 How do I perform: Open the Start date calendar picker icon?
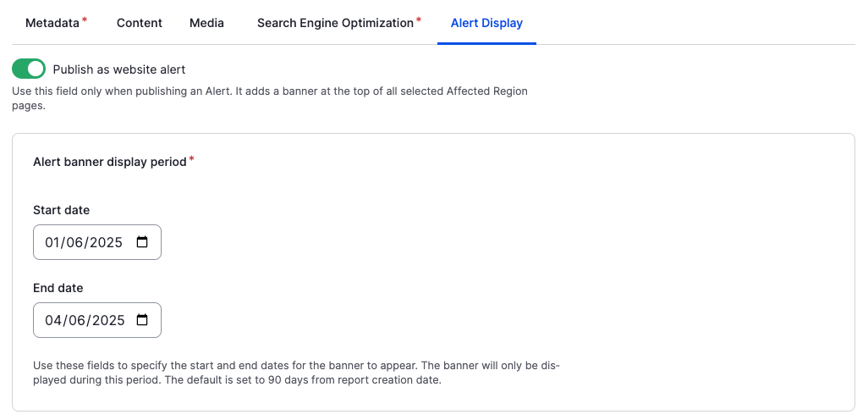pos(142,242)
